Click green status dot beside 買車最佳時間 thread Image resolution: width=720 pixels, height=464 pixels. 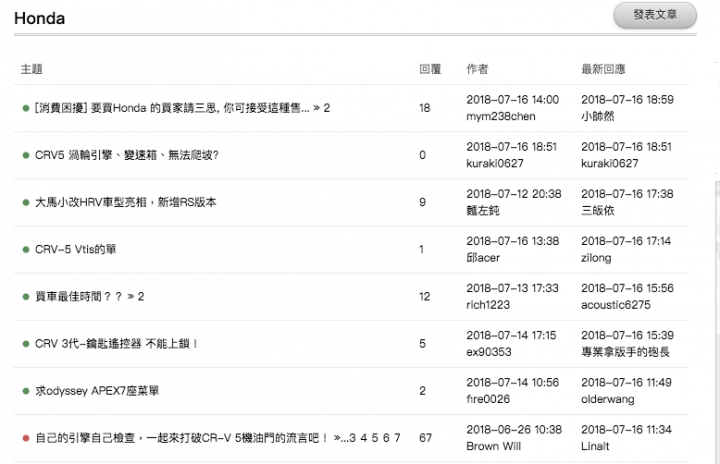pos(26,297)
